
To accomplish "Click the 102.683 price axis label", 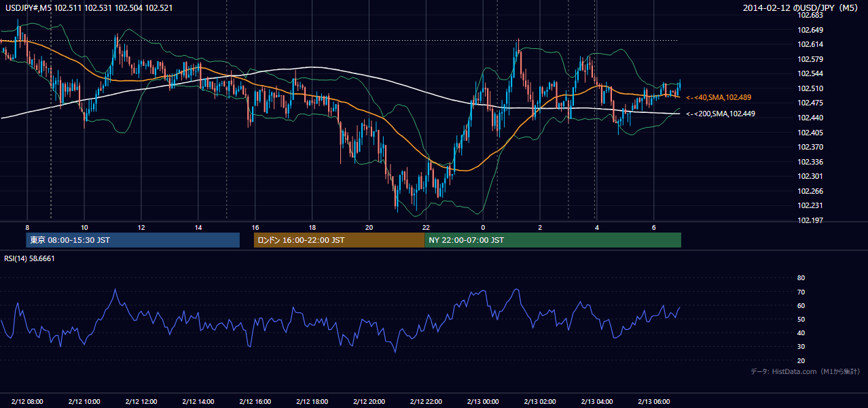I will tap(810, 15).
